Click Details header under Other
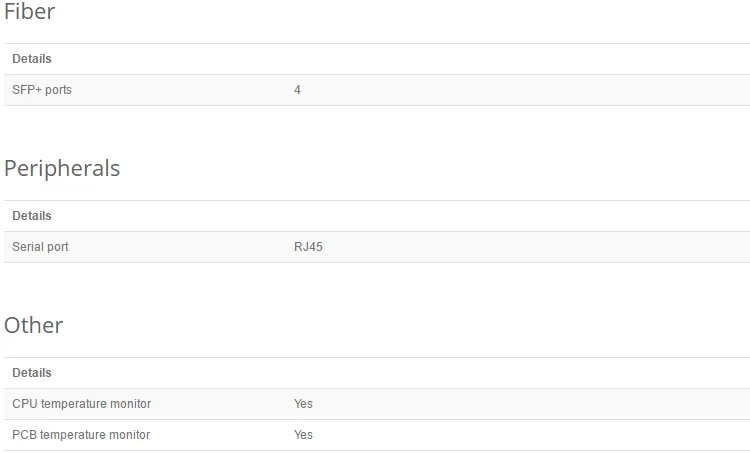Viewport: 750px width, 453px height. pos(32,373)
